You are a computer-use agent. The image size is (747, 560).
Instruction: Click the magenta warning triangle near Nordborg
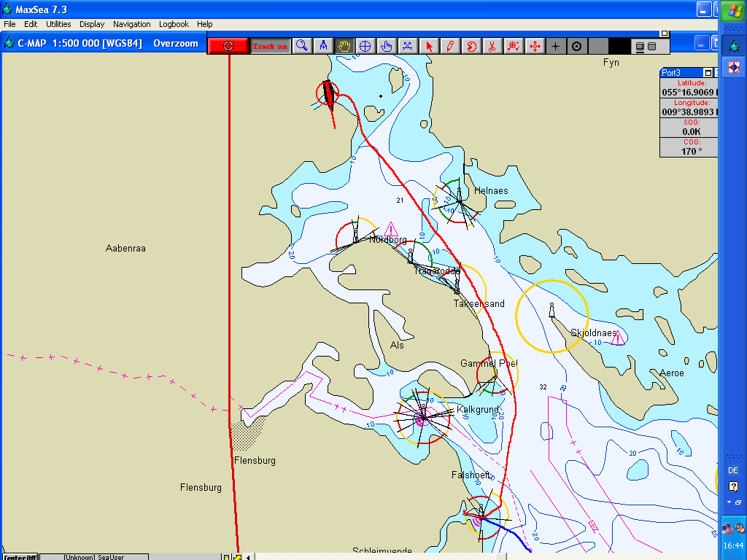[391, 229]
